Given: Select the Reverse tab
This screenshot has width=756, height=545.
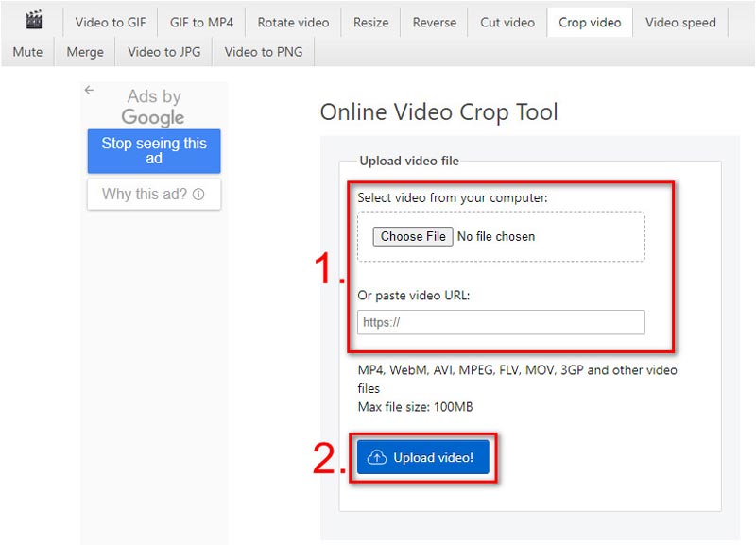Looking at the screenshot, I should pos(435,22).
